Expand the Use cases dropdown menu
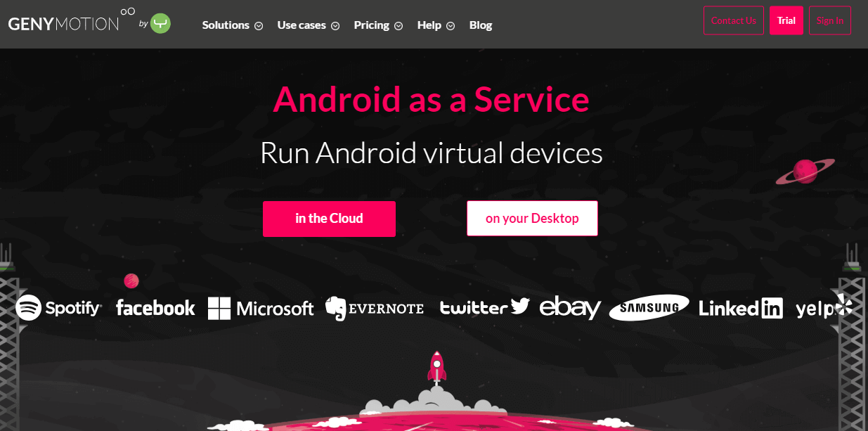Viewport: 868px width, 431px height. 308,25
